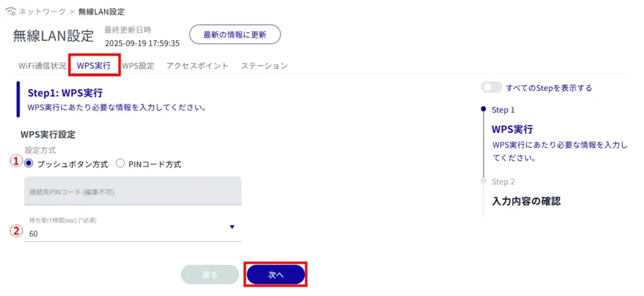Viewport: 644px width, 296px height.
Task: Switch to the WiFi通信状況 tab
Action: coord(42,65)
